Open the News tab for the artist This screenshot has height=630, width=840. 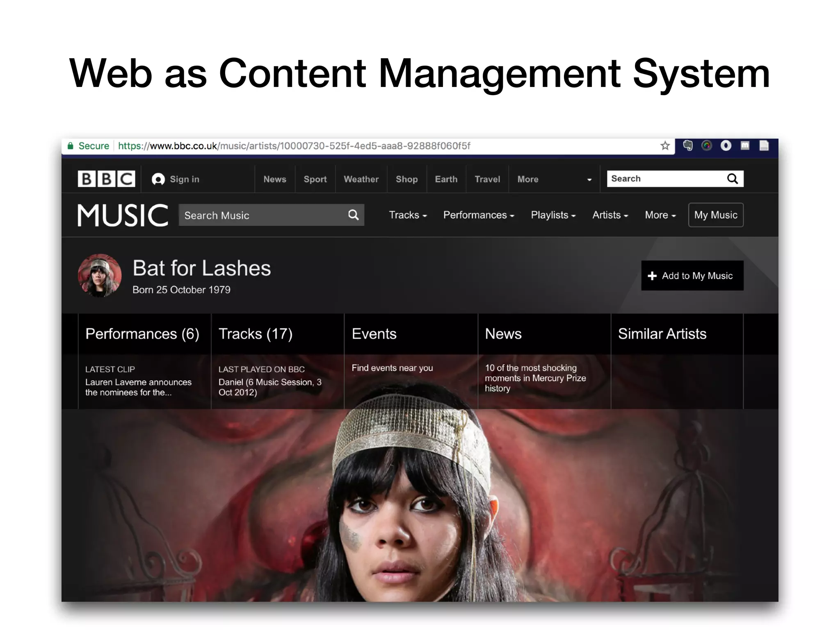pyautogui.click(x=503, y=334)
